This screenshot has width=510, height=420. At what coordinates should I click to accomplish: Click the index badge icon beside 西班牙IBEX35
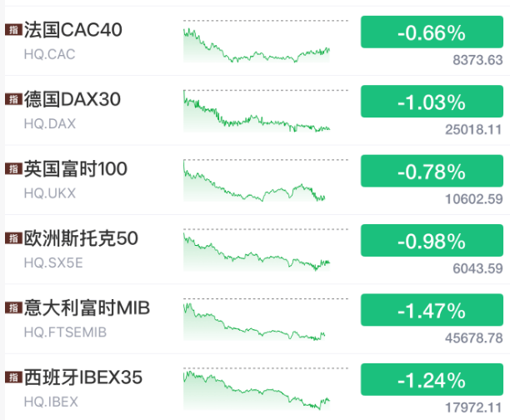(13, 378)
